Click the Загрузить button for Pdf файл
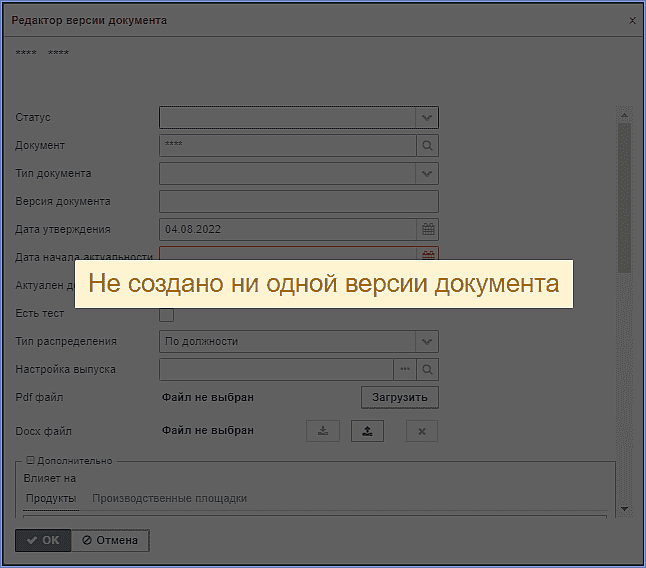Screen dimensions: 646x568 (x=400, y=397)
